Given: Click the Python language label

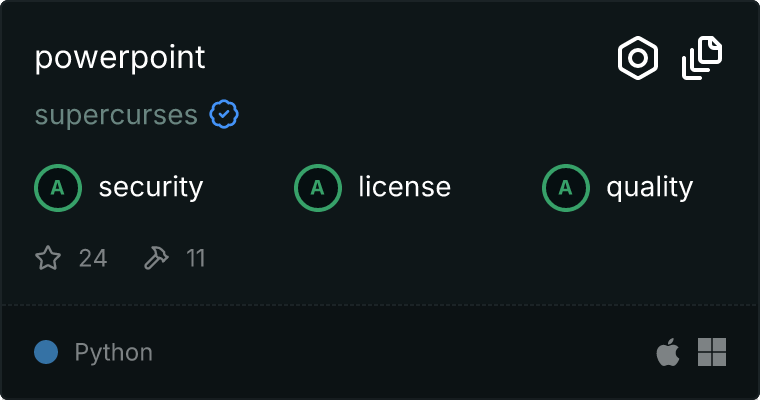Looking at the screenshot, I should coord(113,353).
